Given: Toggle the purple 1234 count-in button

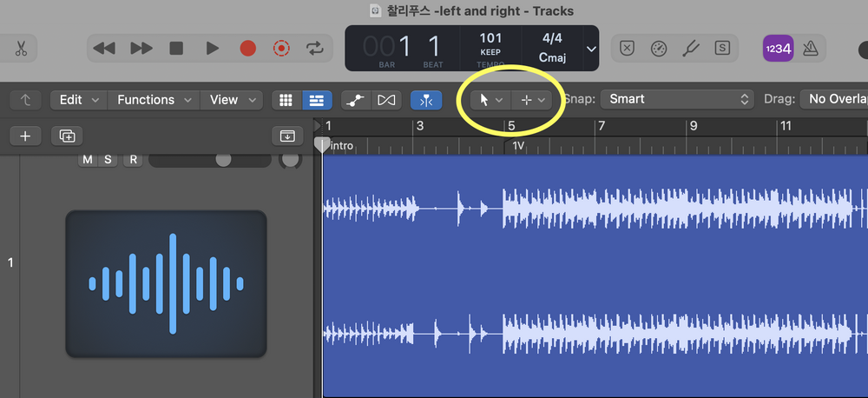Looking at the screenshot, I should click(x=777, y=49).
